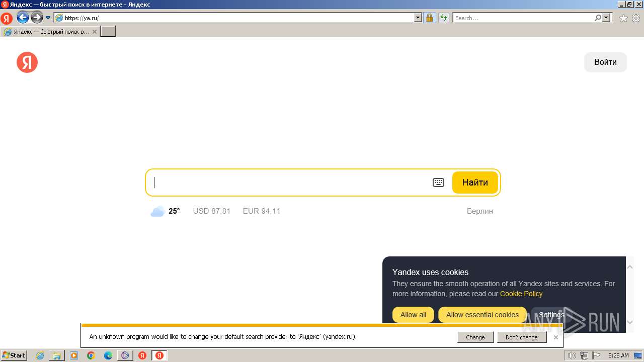Launch Internet Explorer from the taskbar

click(40, 355)
